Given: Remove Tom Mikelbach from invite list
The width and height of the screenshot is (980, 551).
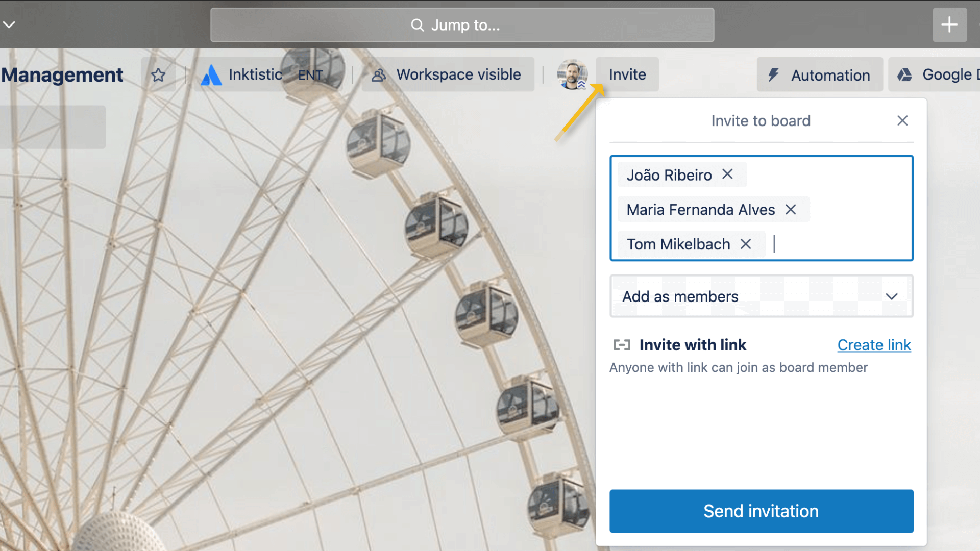Looking at the screenshot, I should point(746,244).
